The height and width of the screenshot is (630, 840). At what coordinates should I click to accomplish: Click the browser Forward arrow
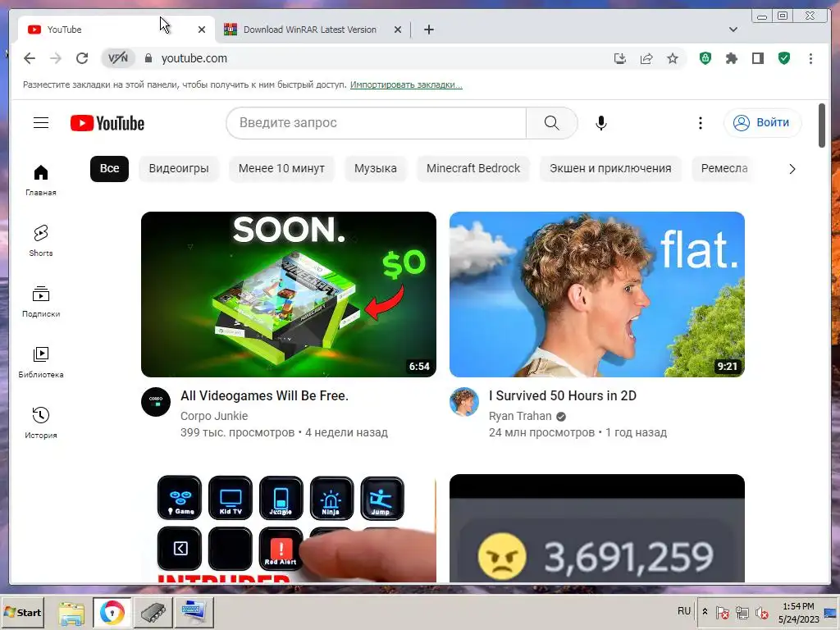(x=56, y=58)
